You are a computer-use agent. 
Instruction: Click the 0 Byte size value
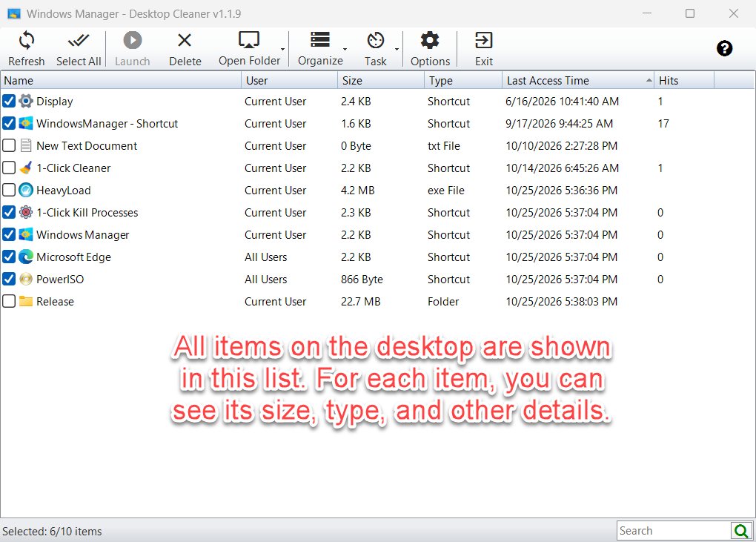(356, 146)
